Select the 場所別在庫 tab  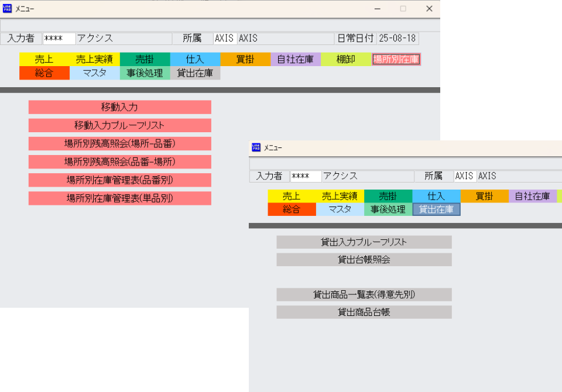coord(396,59)
